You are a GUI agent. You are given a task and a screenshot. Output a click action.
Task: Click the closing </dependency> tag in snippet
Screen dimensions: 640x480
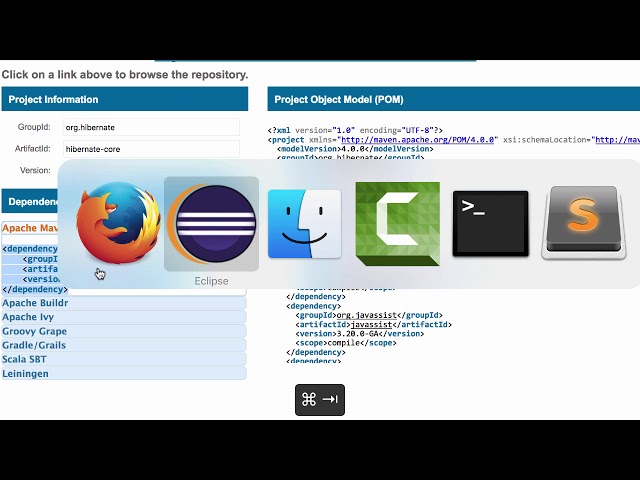pyautogui.click(x=35, y=289)
